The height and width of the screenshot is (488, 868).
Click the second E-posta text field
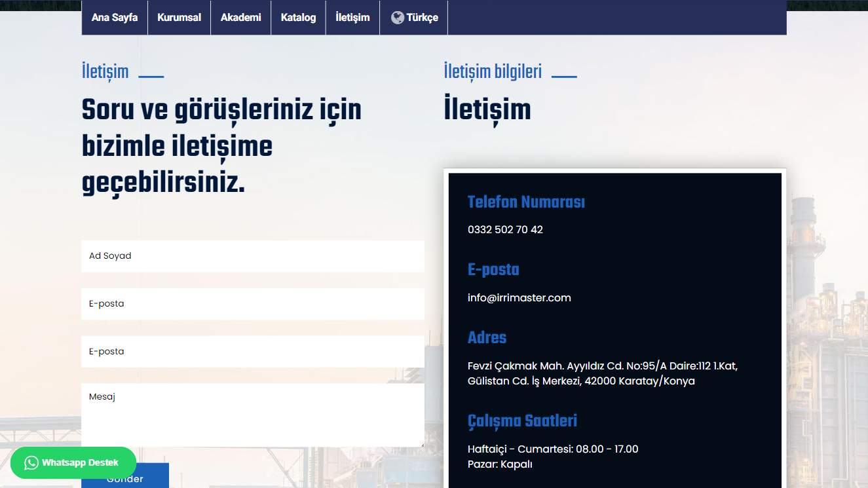coord(252,352)
